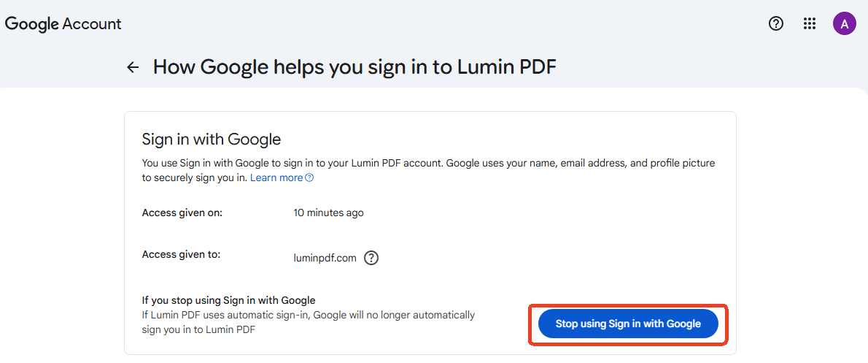Image resolution: width=868 pixels, height=363 pixels.
Task: Click the help icon beside luminpdf.com
Action: point(371,258)
